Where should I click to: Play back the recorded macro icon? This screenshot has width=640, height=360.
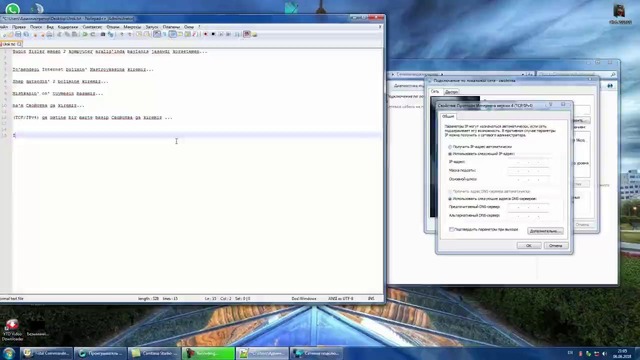(221, 34)
